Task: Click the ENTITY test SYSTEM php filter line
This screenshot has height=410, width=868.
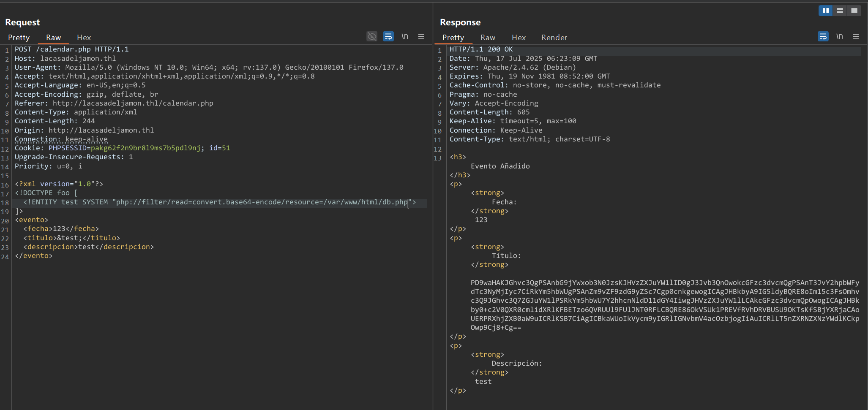Action: coord(220,202)
